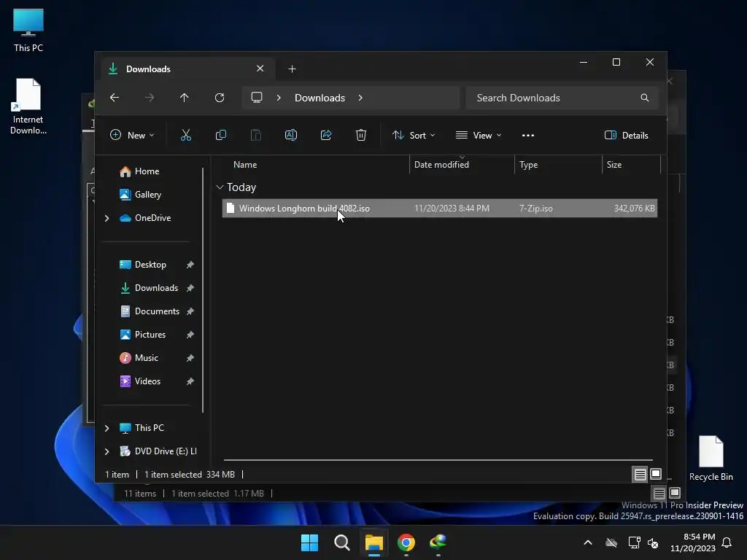Toggle the Details pane button

point(626,135)
